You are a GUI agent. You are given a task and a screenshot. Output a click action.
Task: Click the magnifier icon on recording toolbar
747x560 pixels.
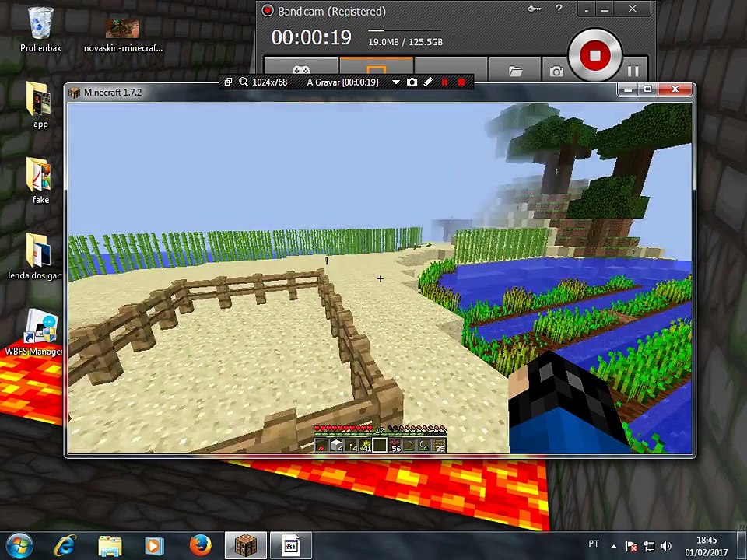[x=244, y=82]
